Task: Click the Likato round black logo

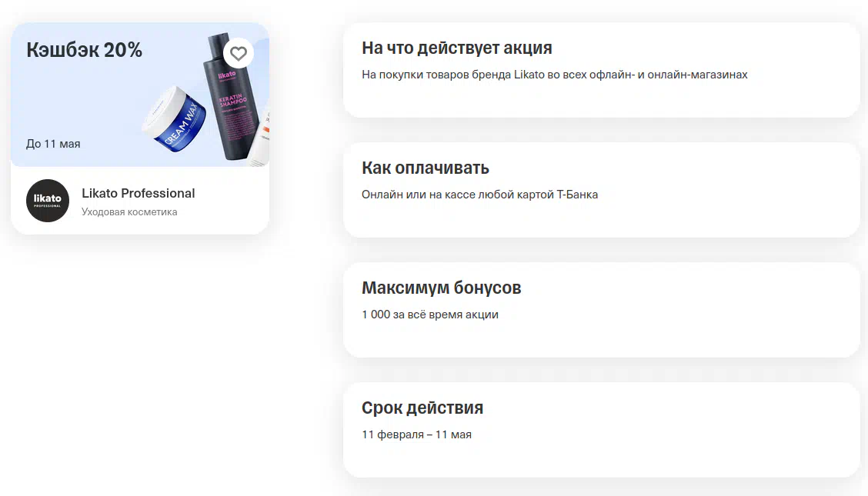Action: pyautogui.click(x=48, y=201)
